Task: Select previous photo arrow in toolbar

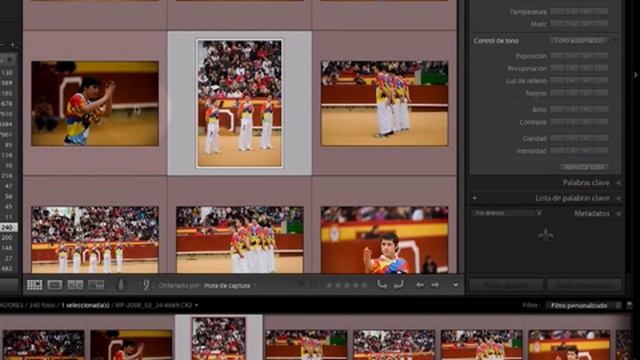Action: click(x=420, y=285)
